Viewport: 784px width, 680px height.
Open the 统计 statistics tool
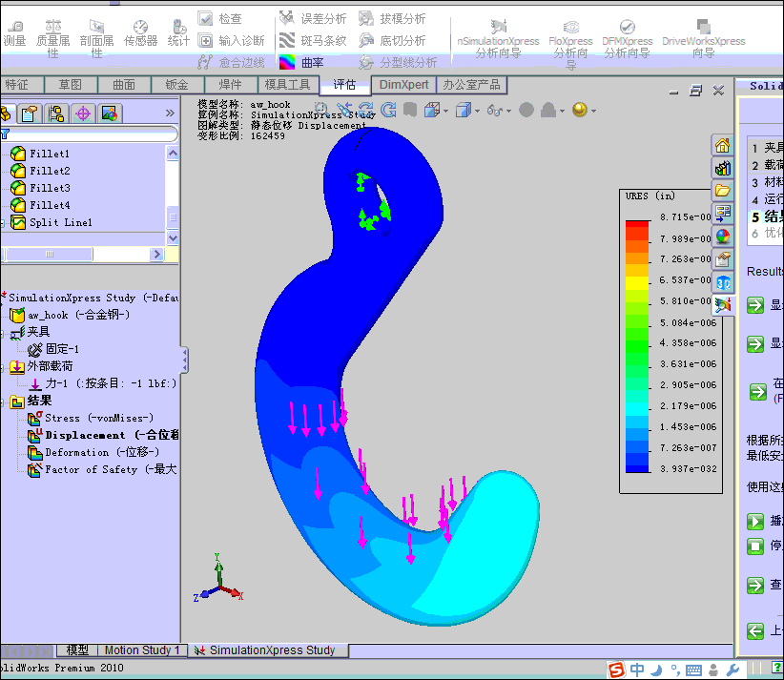(x=178, y=34)
